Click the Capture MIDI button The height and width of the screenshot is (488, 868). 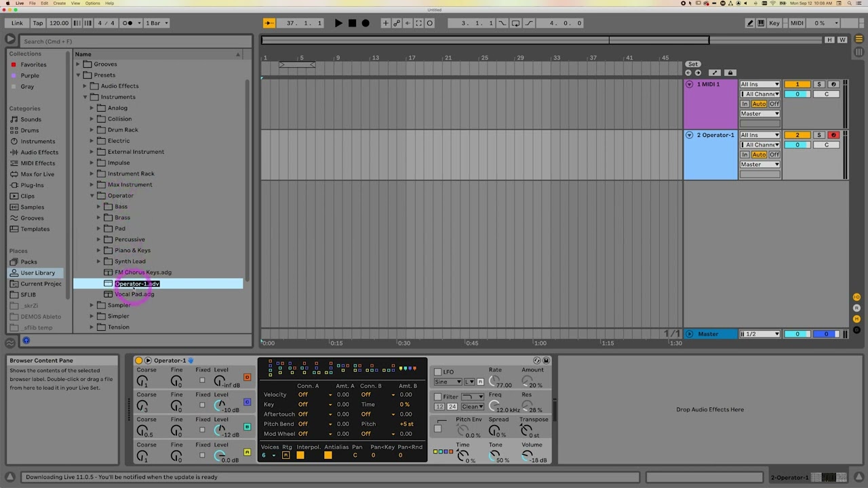[418, 23]
